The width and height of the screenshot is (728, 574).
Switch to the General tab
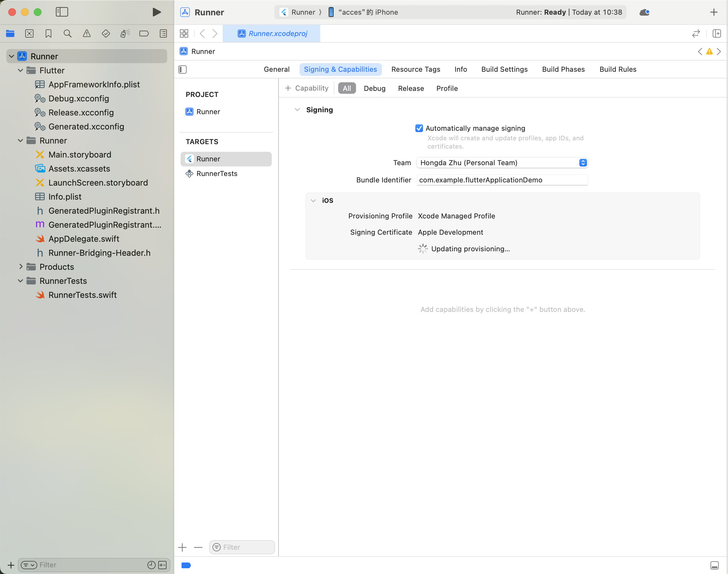pos(276,70)
